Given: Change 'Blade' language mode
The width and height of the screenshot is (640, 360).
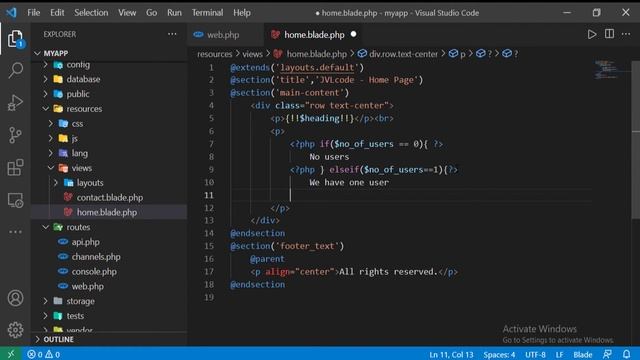Looking at the screenshot, I should pyautogui.click(x=582, y=354).
